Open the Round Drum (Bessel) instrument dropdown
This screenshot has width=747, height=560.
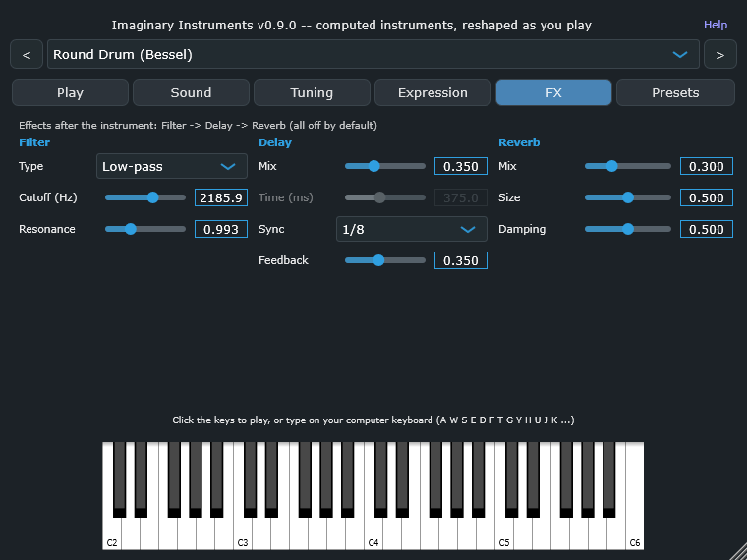tap(373, 55)
